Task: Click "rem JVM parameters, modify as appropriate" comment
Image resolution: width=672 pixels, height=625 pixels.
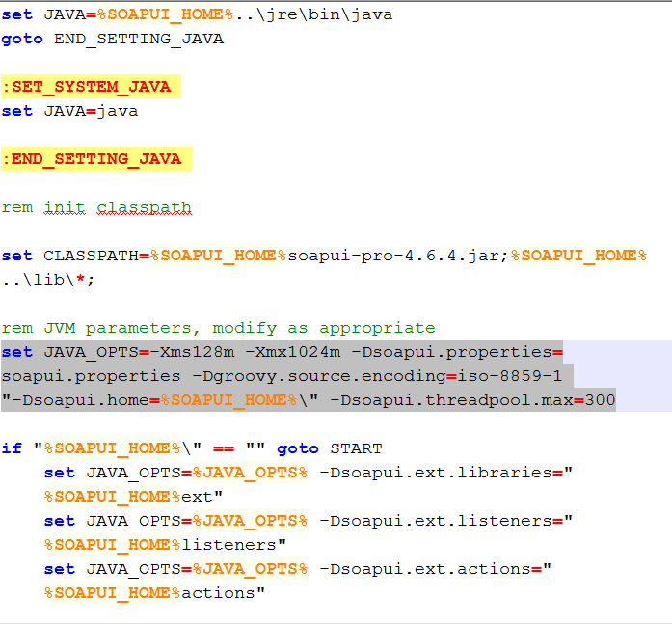Action: pos(218,328)
